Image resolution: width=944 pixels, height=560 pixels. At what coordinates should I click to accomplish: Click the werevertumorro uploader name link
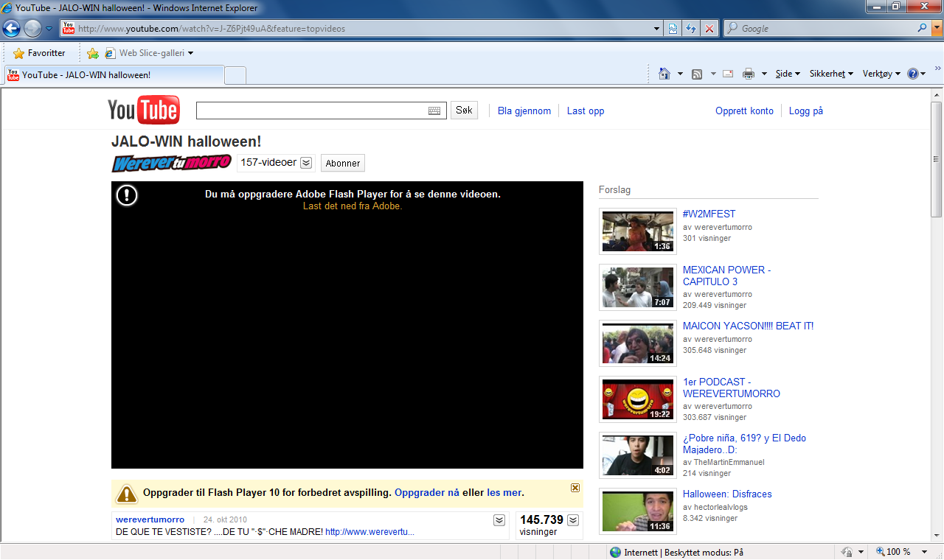[150, 519]
